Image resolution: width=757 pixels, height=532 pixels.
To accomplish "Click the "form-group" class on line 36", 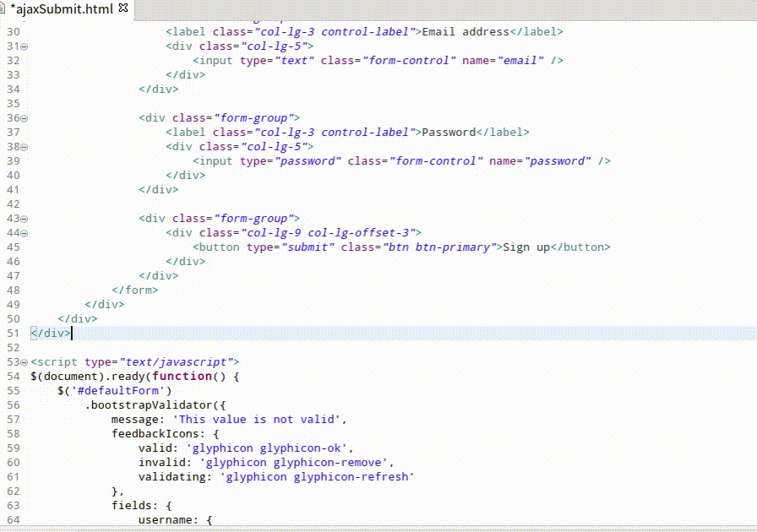I will pyautogui.click(x=254, y=118).
